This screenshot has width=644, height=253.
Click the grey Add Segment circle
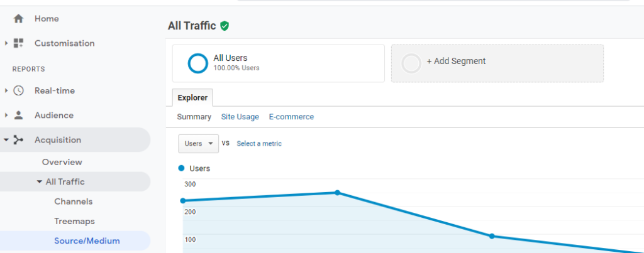411,63
